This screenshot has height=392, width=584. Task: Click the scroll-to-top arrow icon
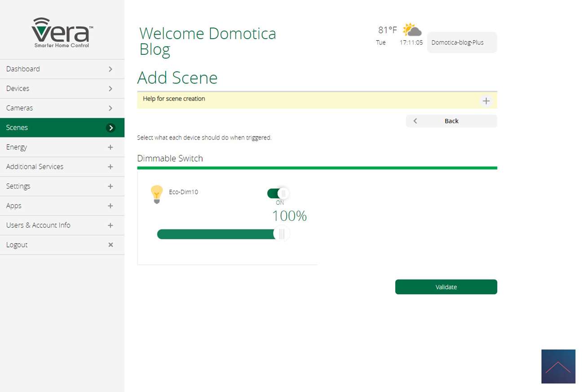coord(558,366)
